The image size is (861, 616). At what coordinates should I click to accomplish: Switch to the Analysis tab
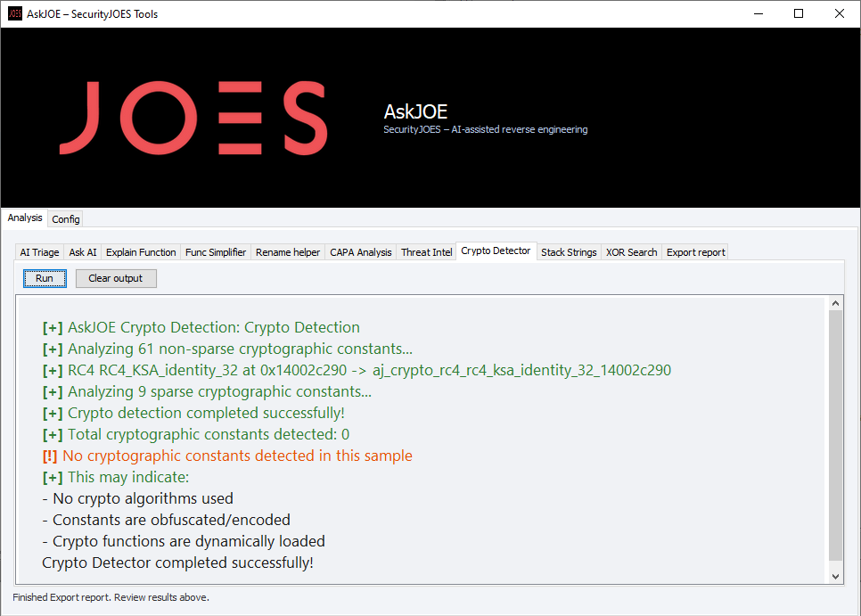point(25,218)
